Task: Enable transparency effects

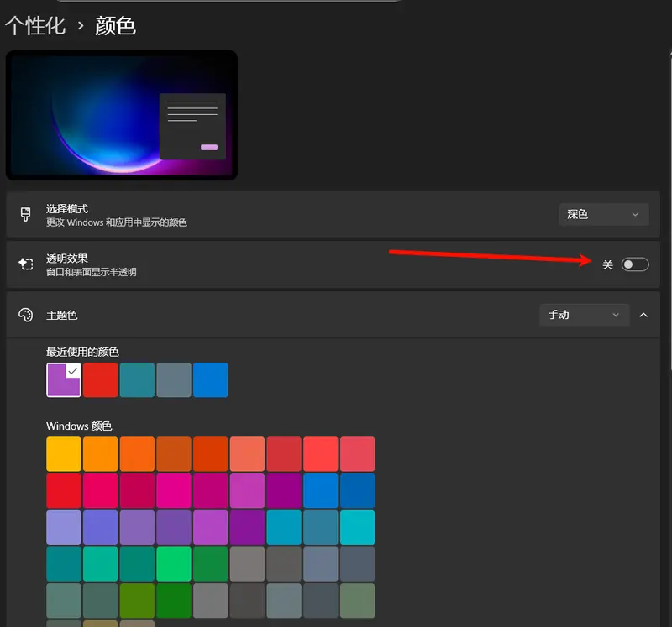Action: (635, 264)
